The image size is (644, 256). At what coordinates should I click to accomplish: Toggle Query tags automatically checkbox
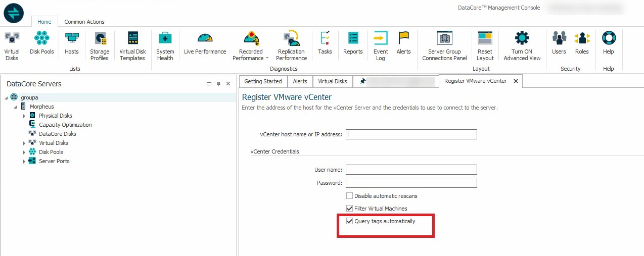tap(349, 221)
